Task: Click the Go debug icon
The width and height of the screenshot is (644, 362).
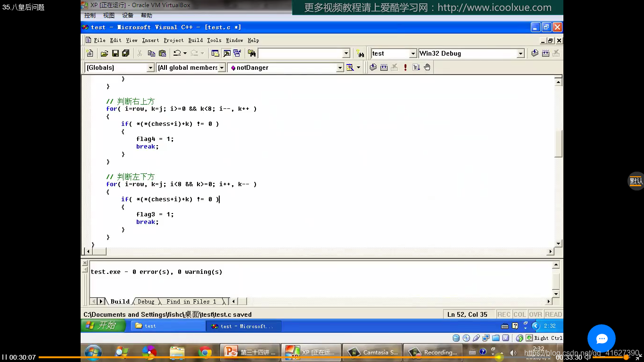Action: click(x=416, y=67)
